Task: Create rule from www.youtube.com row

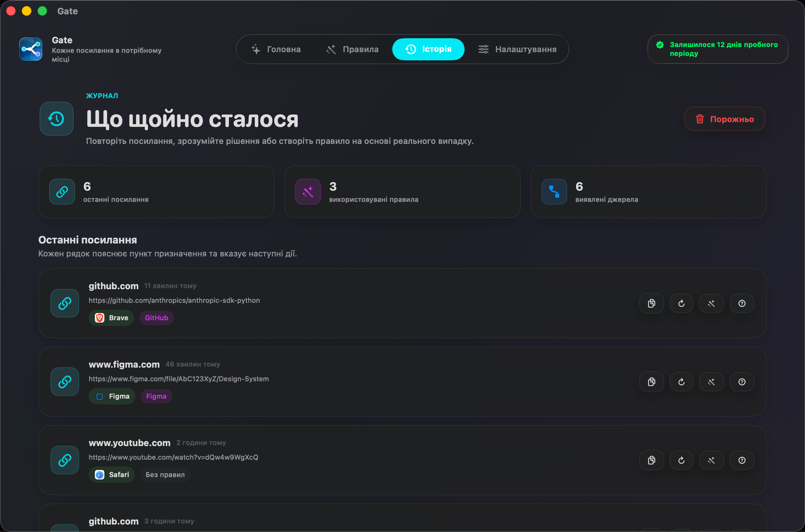Action: (x=712, y=460)
